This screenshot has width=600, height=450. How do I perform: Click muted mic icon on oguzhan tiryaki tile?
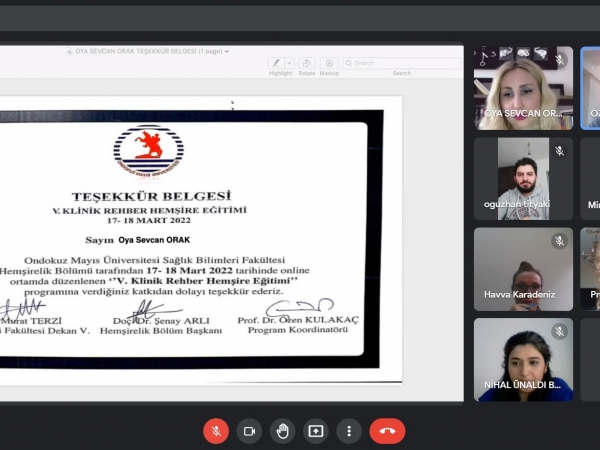coord(559,151)
